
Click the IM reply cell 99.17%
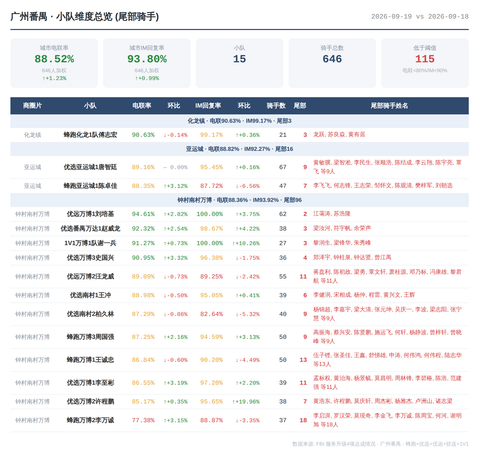pyautogui.click(x=211, y=135)
